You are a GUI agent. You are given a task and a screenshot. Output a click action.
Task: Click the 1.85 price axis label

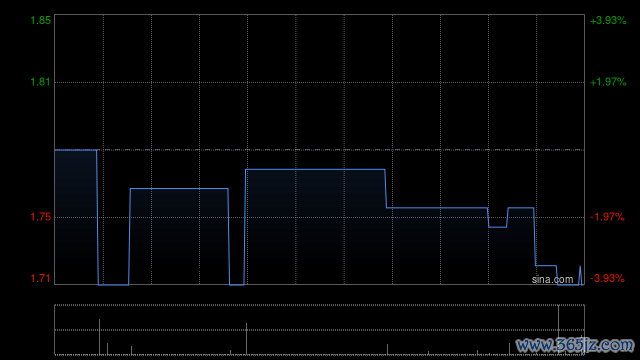[41, 20]
